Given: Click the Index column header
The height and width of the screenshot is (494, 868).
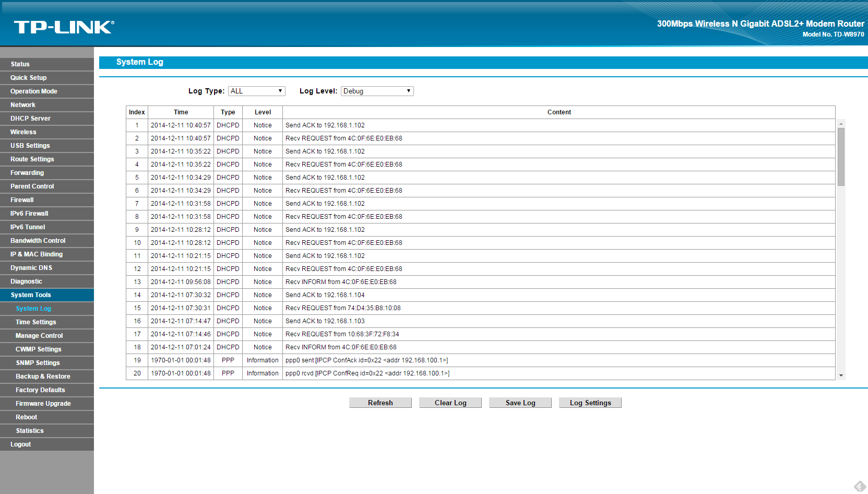Looking at the screenshot, I should pyautogui.click(x=137, y=112).
